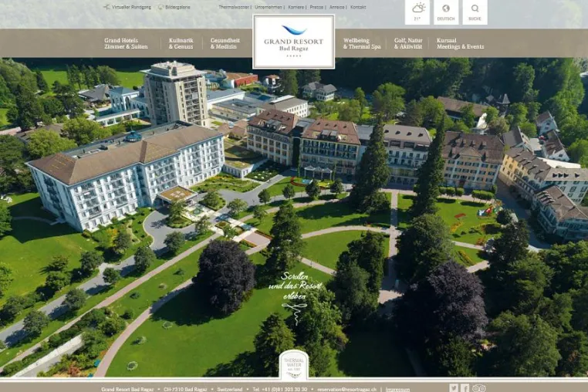Open Wellbeing & Thermal Spa menu
Viewport: 588px width, 392px height.
[362, 43]
